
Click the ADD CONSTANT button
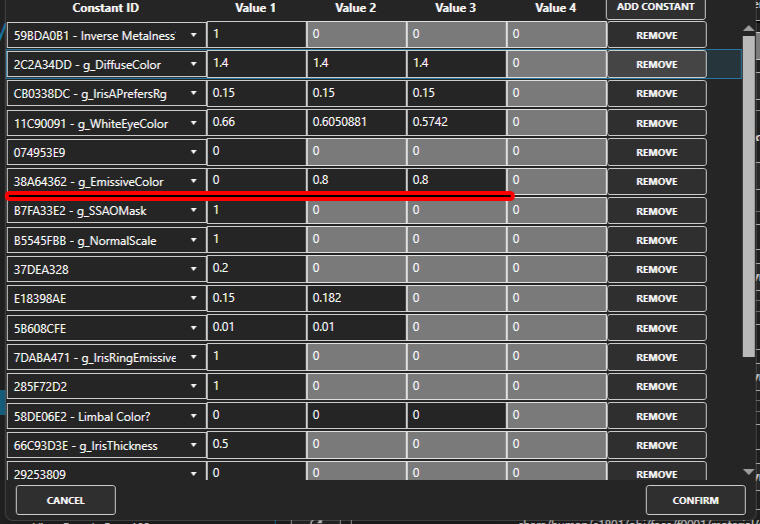coord(656,8)
